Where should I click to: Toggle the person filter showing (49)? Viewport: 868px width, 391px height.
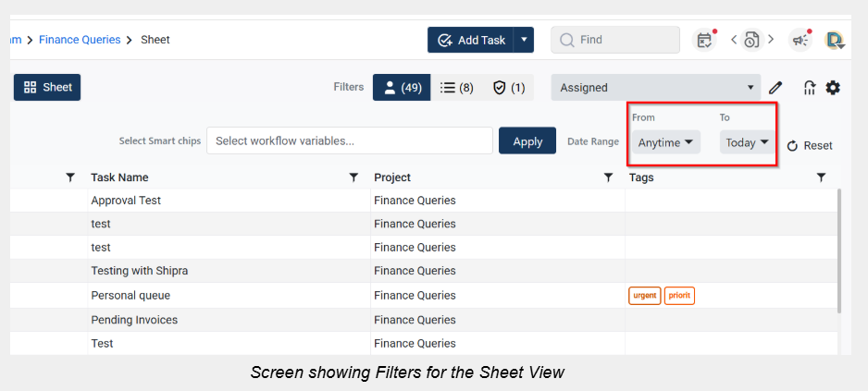[x=402, y=88]
